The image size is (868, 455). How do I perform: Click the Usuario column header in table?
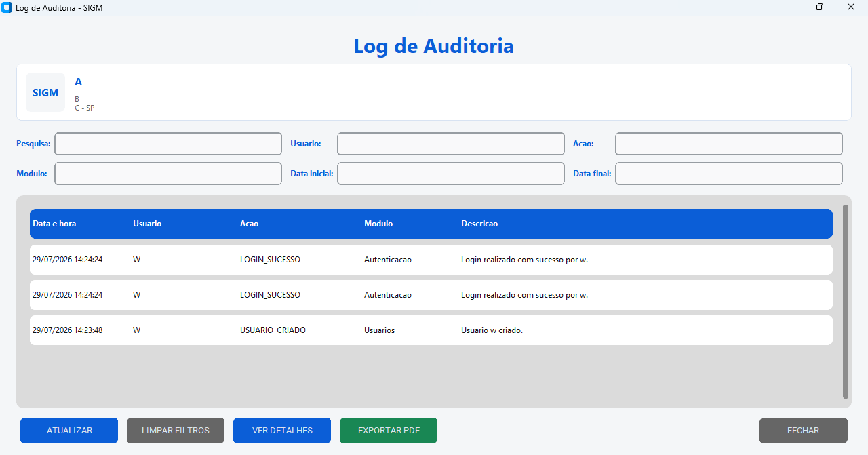tap(147, 224)
